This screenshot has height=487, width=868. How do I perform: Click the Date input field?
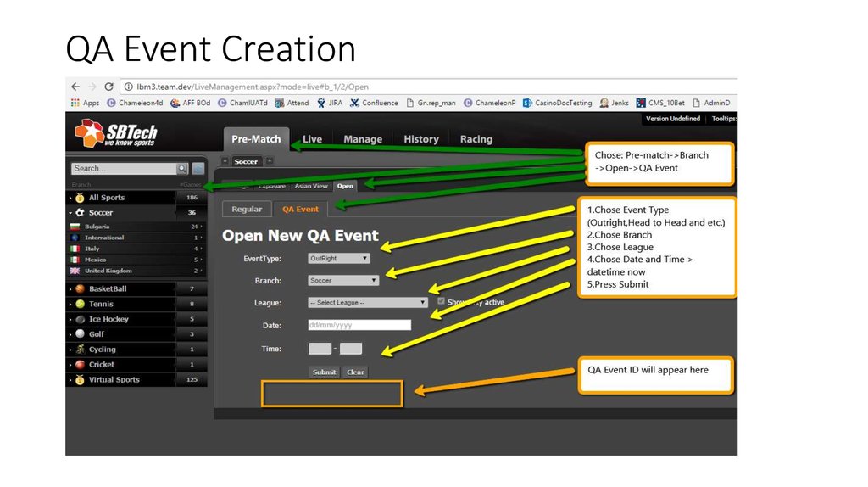(359, 325)
